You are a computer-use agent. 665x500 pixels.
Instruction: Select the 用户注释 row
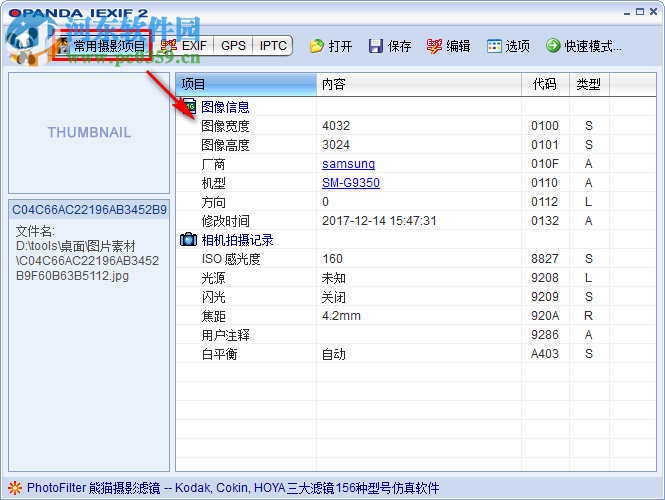pyautogui.click(x=416, y=335)
